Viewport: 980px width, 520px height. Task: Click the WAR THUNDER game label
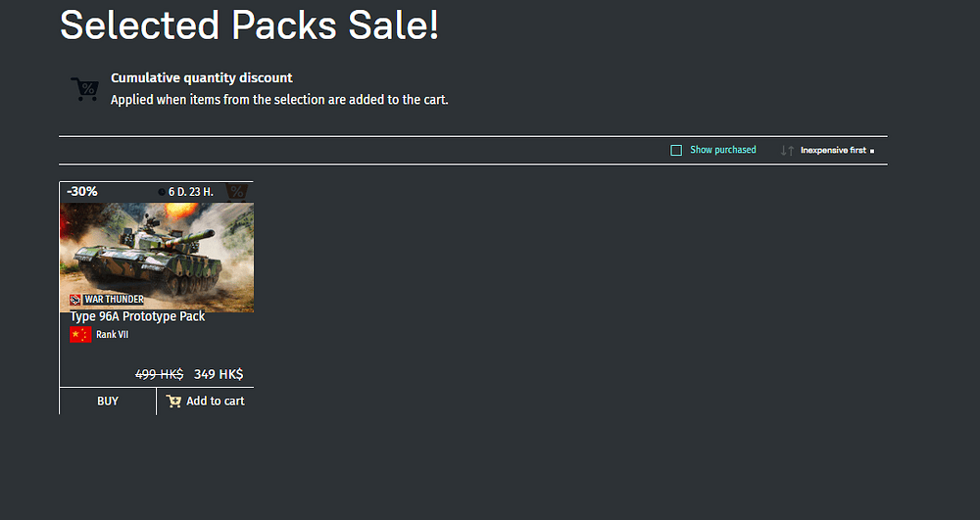click(x=114, y=300)
